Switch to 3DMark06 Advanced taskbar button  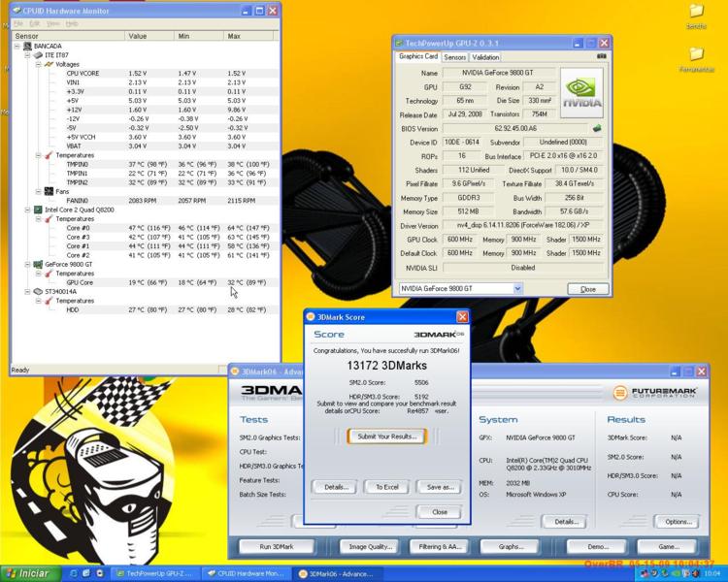click(x=339, y=573)
